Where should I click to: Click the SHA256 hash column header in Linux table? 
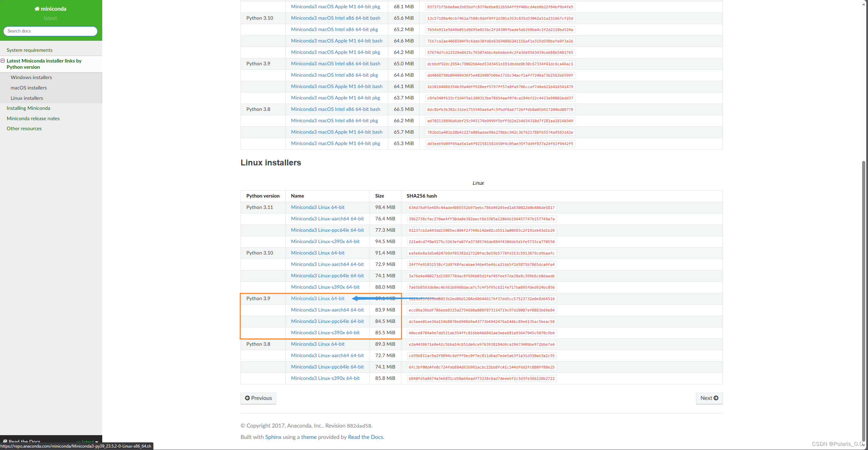(x=422, y=196)
